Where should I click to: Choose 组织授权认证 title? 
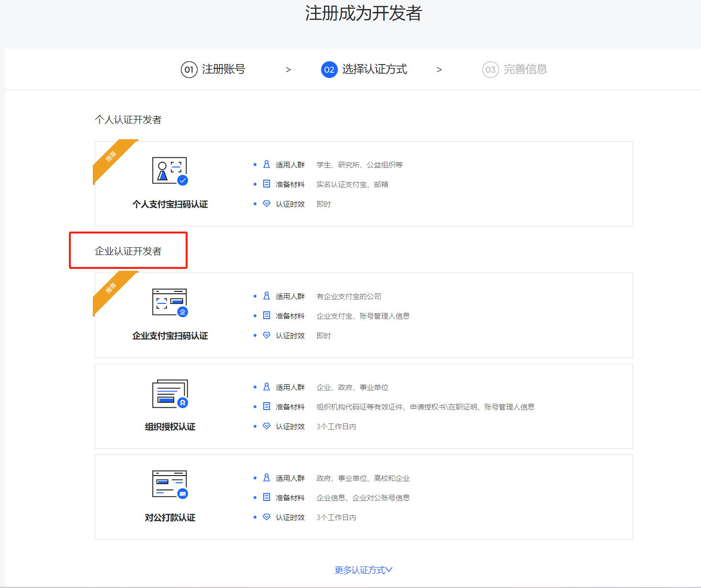[x=170, y=427]
